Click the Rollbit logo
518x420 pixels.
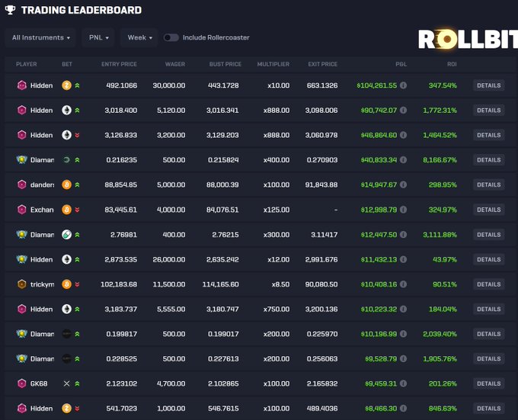[x=468, y=40]
